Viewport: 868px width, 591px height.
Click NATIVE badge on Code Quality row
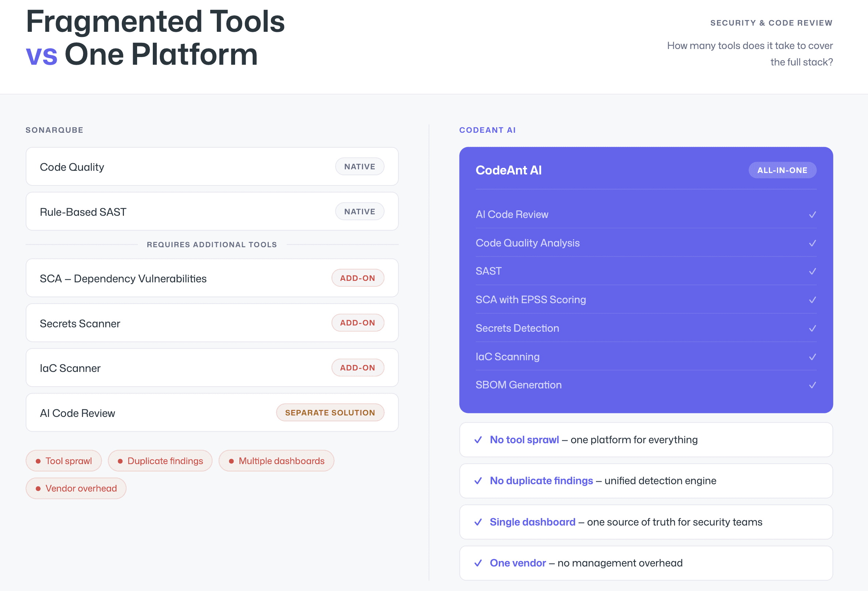click(359, 167)
